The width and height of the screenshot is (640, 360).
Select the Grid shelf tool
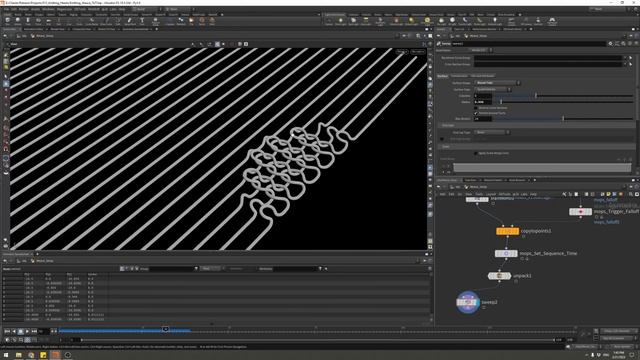click(x=48, y=21)
